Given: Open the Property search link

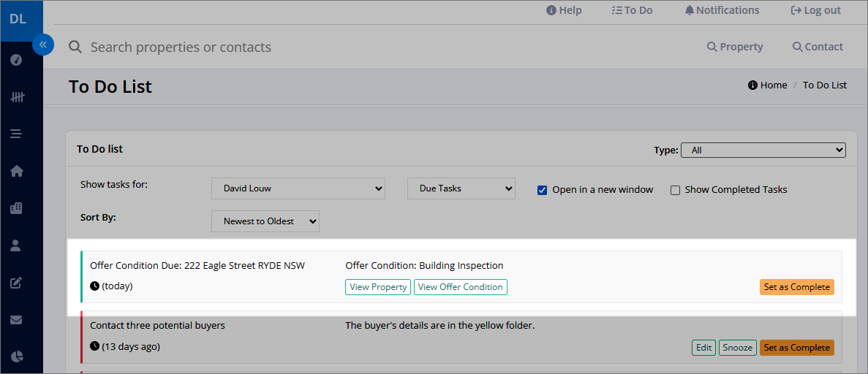Looking at the screenshot, I should [x=735, y=47].
